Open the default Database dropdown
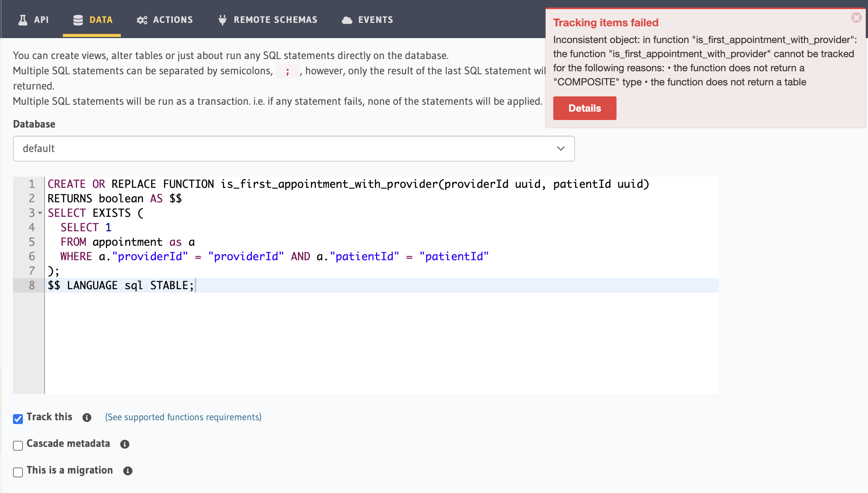 click(x=293, y=149)
